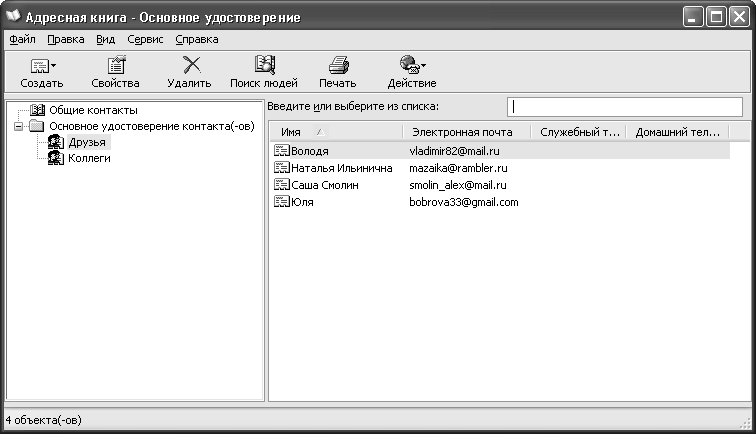
Task: Click the Удалить cross icon
Action: coord(191,65)
